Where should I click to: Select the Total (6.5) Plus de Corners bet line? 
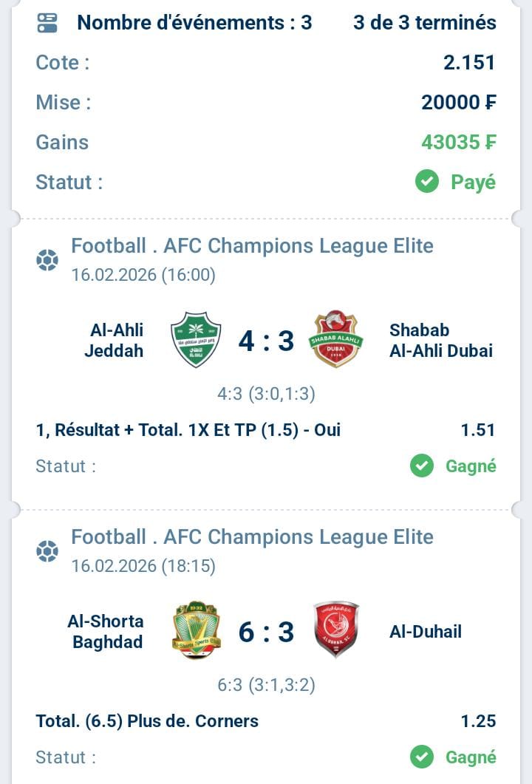147,721
